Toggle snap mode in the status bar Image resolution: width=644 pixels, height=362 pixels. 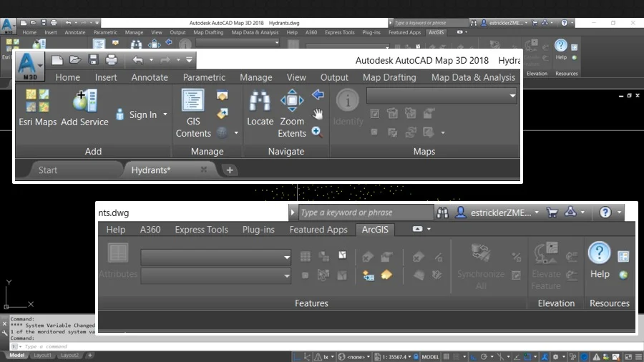pos(457,357)
